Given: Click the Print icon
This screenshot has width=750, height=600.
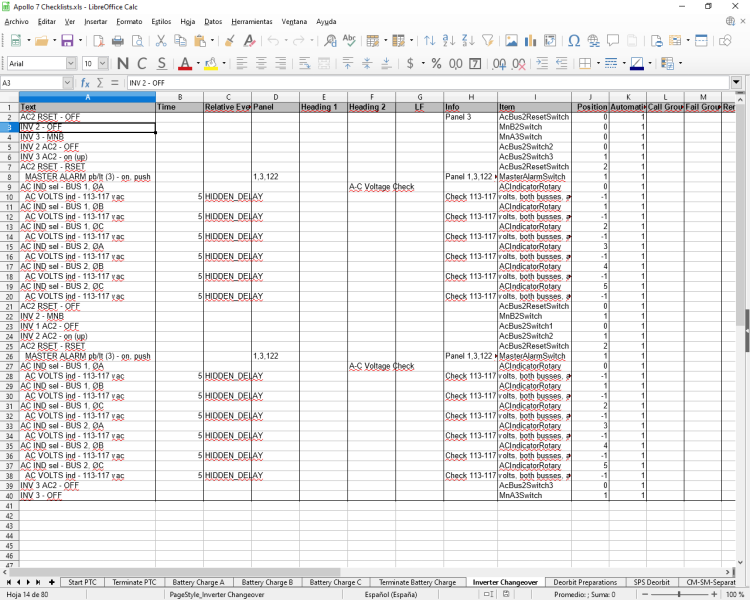Looking at the screenshot, I should [x=118, y=41].
